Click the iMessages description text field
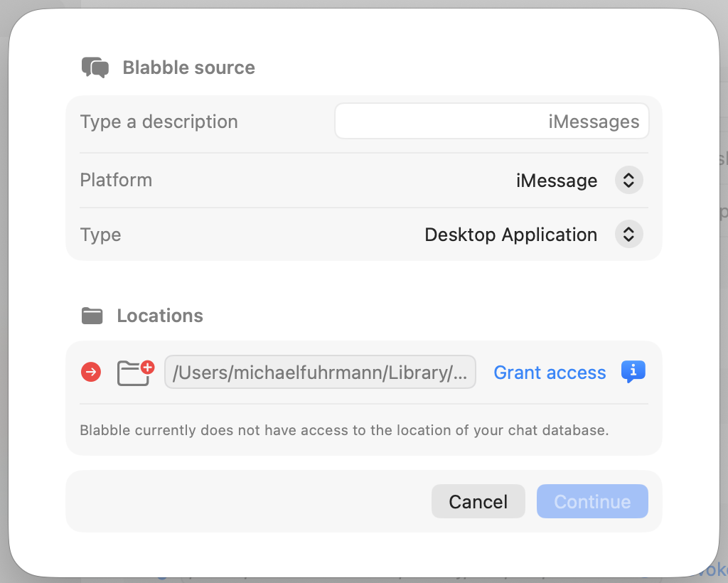The height and width of the screenshot is (583, 728). click(491, 121)
